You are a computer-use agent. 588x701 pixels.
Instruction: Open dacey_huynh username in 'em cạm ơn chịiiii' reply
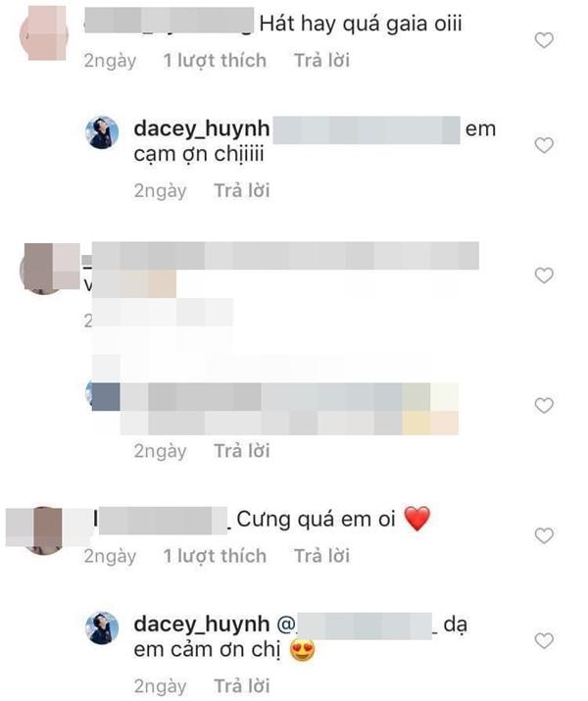(x=202, y=129)
